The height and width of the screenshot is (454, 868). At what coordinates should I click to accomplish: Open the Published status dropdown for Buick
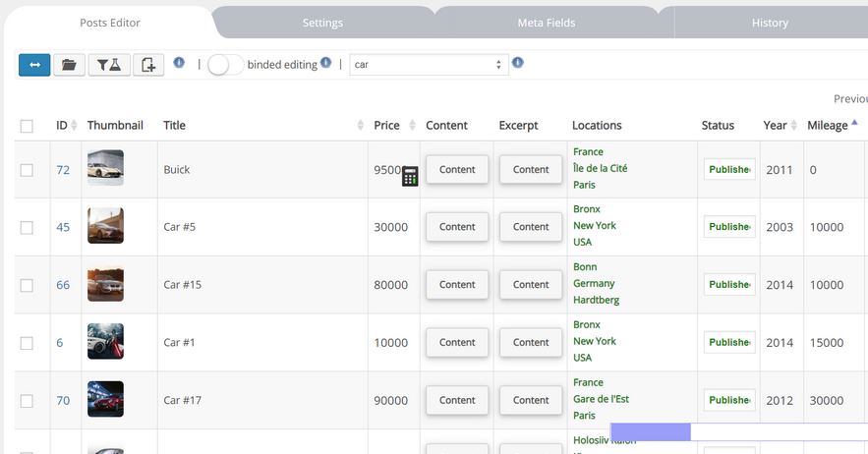point(729,169)
